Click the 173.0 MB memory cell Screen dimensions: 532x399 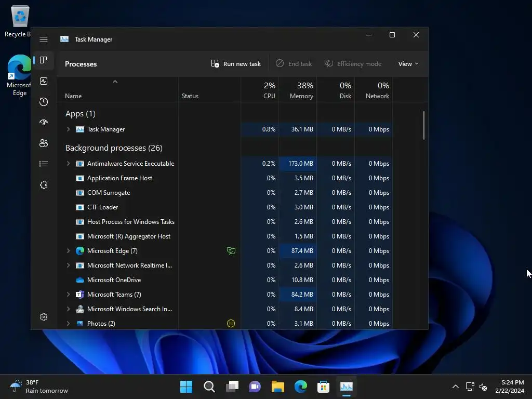tap(298, 164)
